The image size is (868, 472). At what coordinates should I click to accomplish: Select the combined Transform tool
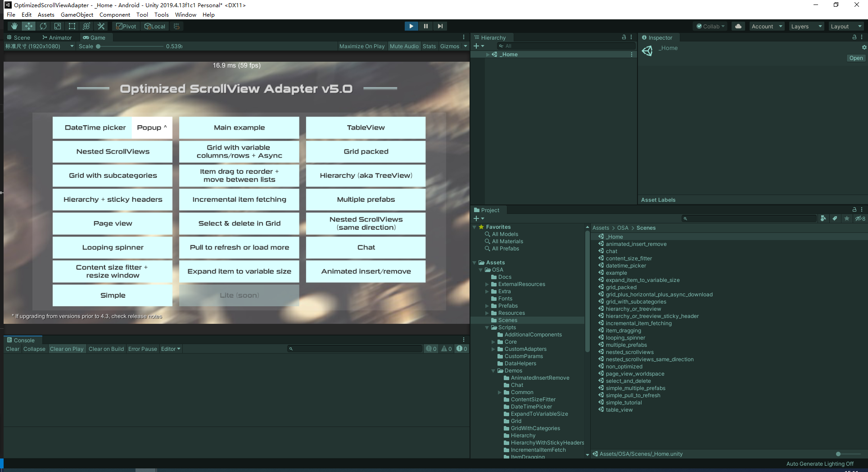coord(86,26)
